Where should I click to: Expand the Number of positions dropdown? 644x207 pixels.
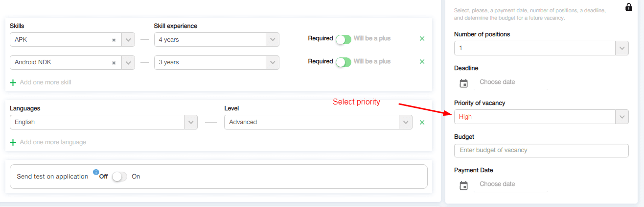tap(622, 48)
